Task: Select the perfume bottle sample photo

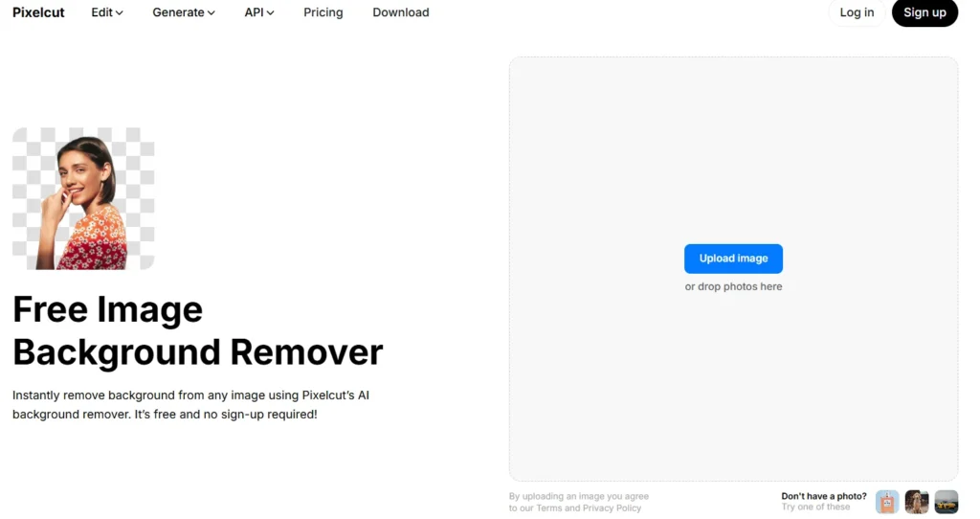Action: [x=887, y=502]
